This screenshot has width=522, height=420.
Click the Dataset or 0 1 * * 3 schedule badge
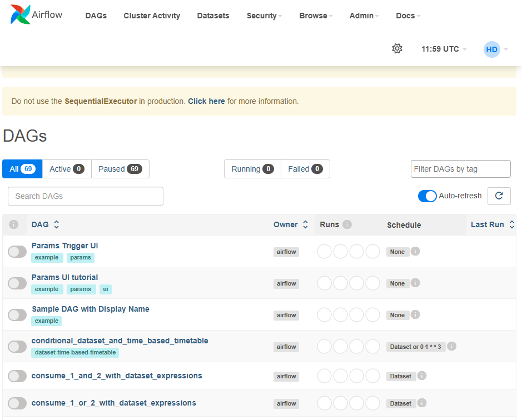[x=415, y=347]
